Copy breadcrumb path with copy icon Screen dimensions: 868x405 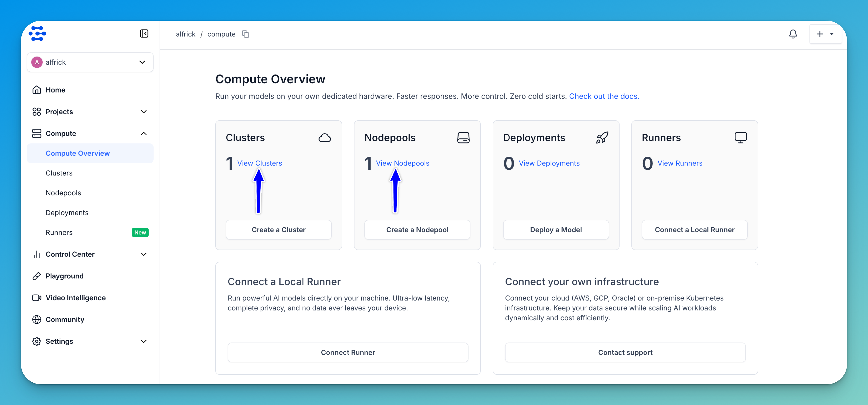tap(246, 34)
